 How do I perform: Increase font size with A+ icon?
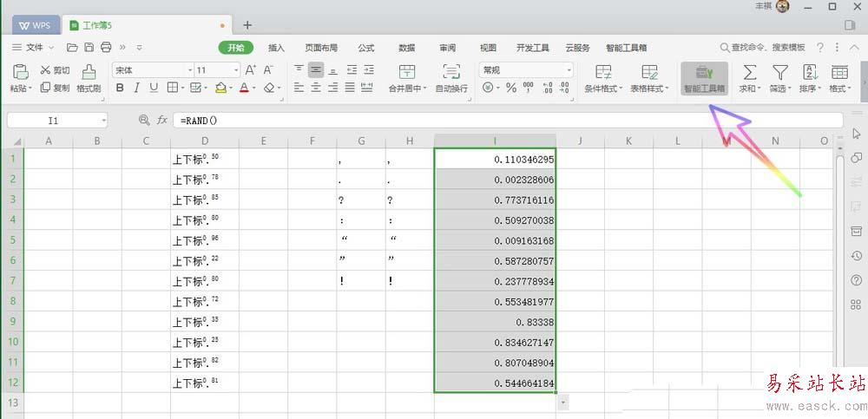click(x=251, y=69)
